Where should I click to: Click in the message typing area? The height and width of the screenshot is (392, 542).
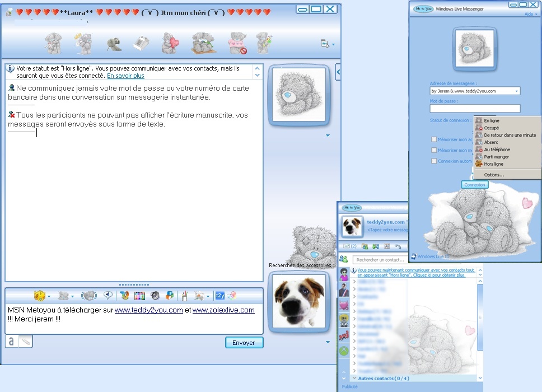tap(134, 319)
